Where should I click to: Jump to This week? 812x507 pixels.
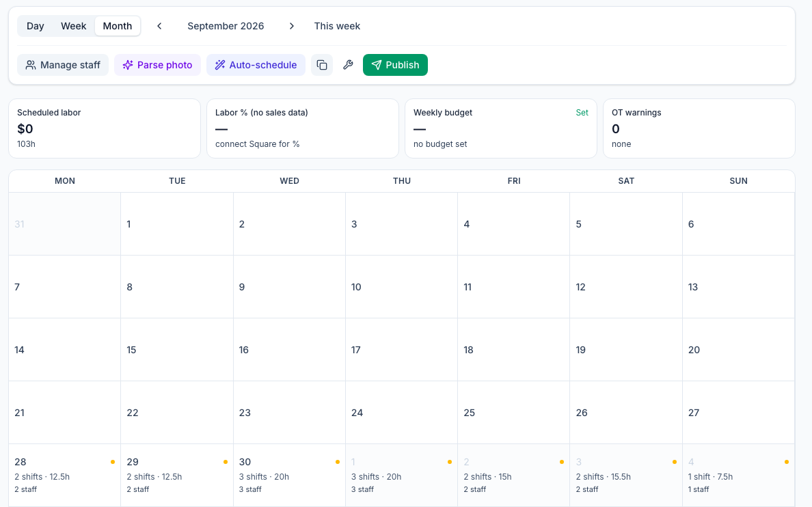337,26
